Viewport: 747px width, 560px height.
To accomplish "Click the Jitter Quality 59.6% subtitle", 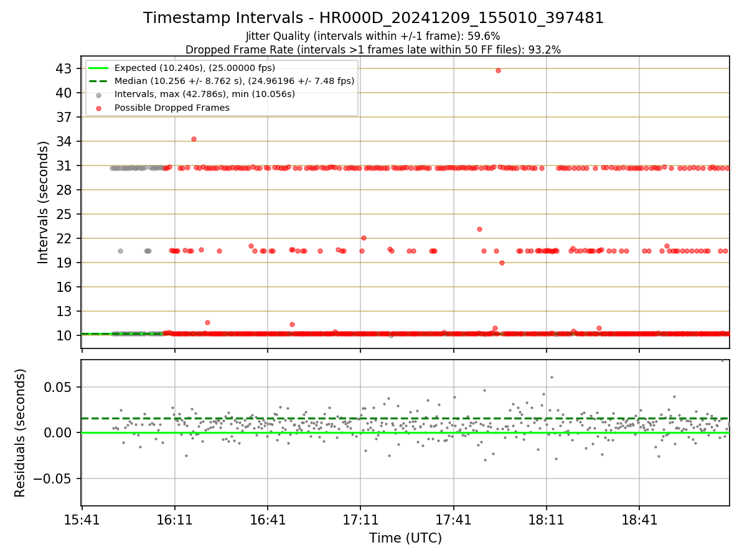I will click(373, 36).
